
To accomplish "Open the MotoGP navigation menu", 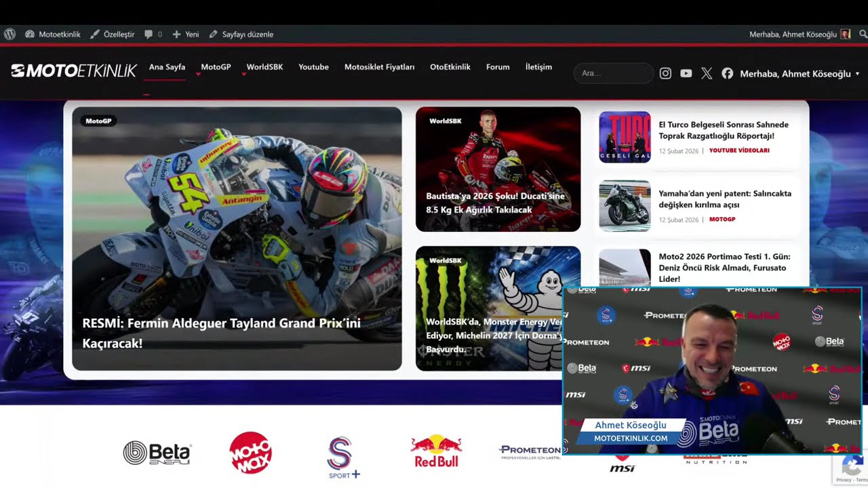I will [216, 67].
